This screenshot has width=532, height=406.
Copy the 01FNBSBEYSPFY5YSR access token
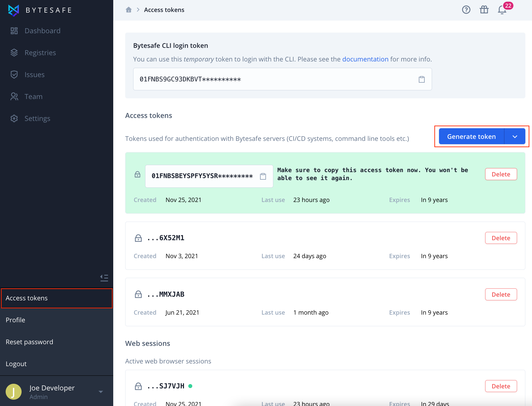pos(263,176)
